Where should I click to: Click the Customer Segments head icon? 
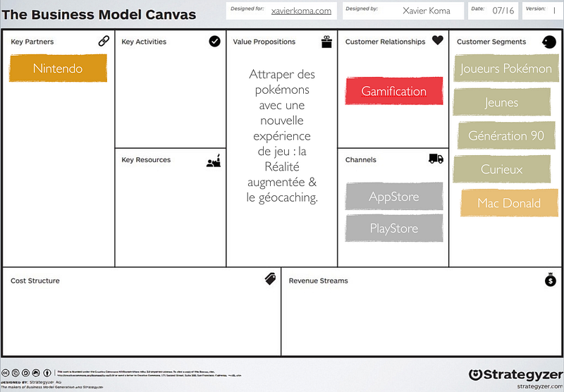click(x=549, y=42)
